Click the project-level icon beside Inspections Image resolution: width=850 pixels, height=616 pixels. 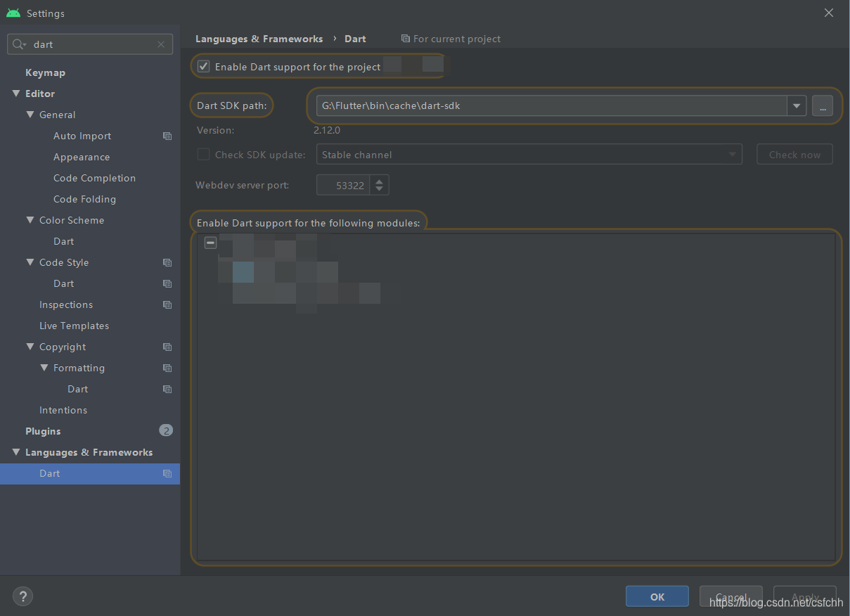tap(167, 304)
